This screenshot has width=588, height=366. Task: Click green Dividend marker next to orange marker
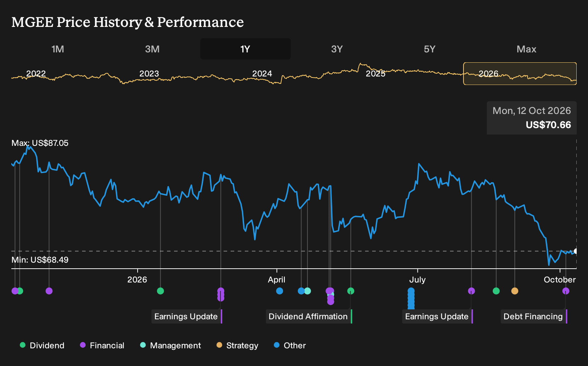point(496,291)
